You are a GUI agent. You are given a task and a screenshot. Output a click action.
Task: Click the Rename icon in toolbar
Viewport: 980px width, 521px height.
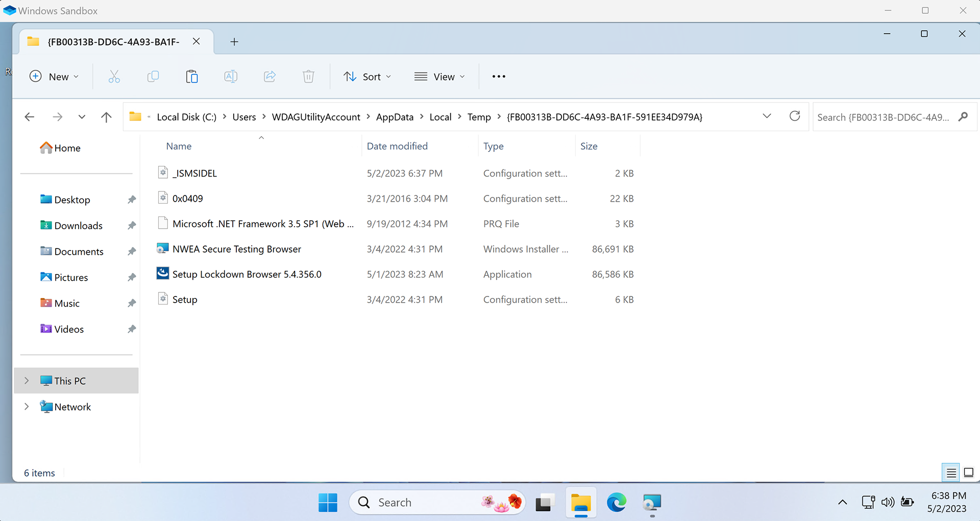231,77
